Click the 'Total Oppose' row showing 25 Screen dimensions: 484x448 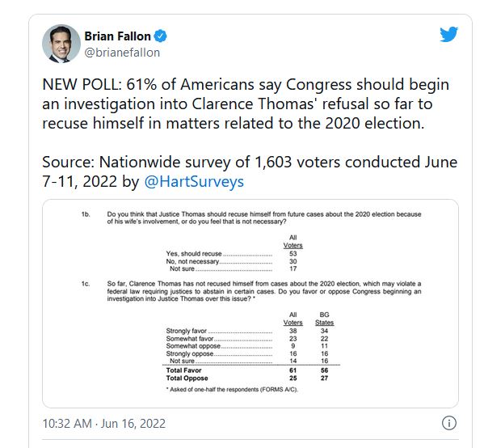(x=247, y=378)
